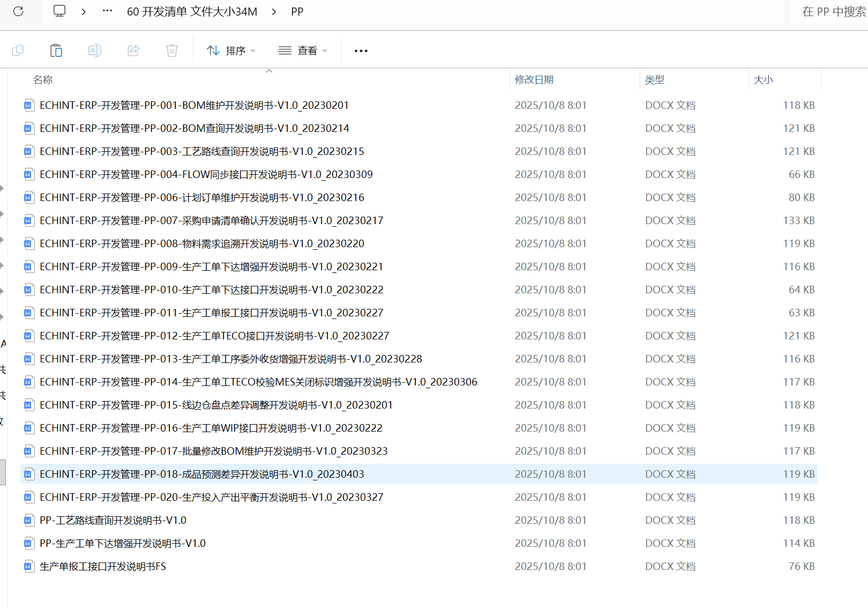Screen dimensions: 868x608
Task: Click Word icon of PP-工艺路线查询开发说明书 file
Action: (29, 521)
